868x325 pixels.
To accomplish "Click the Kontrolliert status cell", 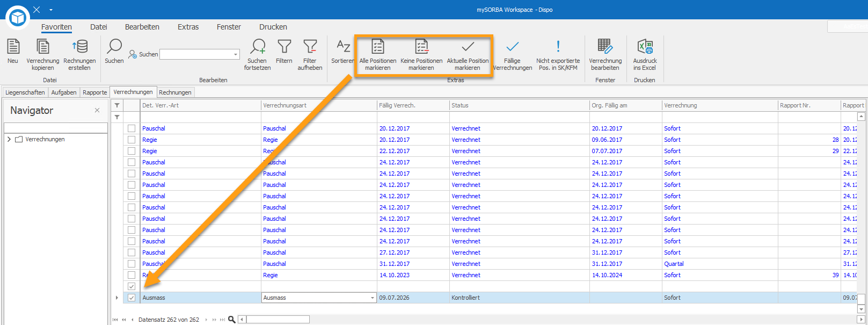I will [x=520, y=298].
